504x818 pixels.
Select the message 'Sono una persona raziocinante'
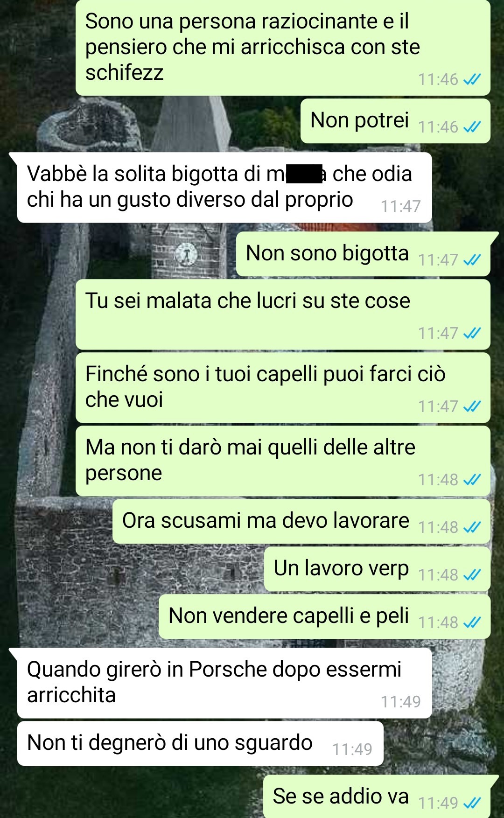click(283, 48)
